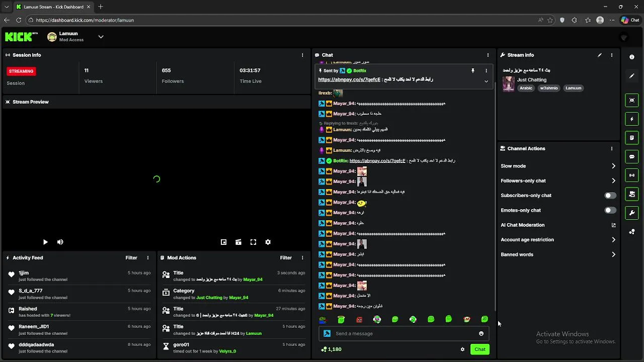Edit stream info with pencil icon
This screenshot has width=644, height=362.
600,55
